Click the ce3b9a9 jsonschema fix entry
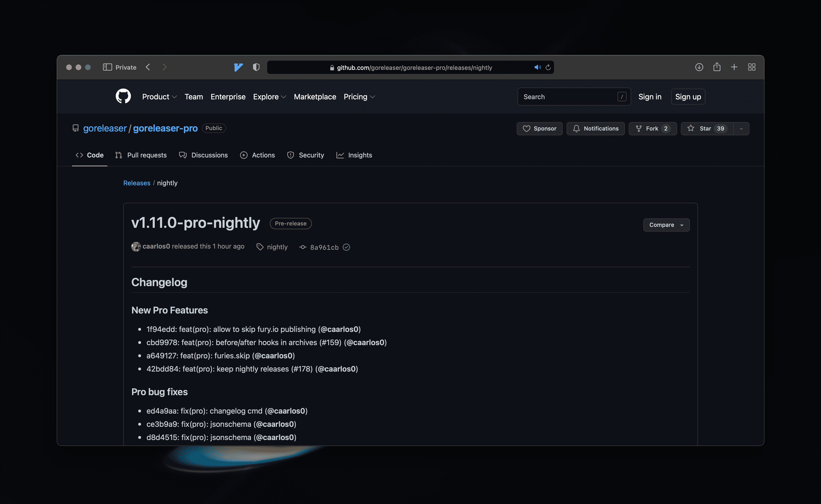 pos(221,424)
